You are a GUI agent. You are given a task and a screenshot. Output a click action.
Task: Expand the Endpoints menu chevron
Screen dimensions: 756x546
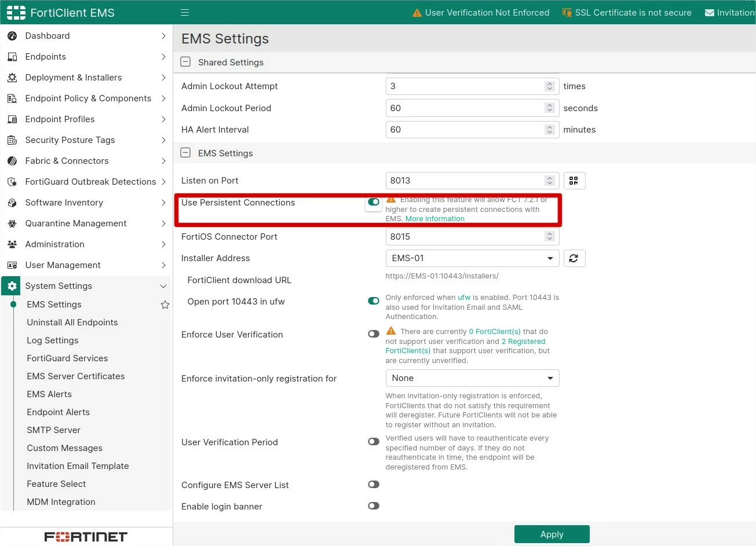pos(163,57)
